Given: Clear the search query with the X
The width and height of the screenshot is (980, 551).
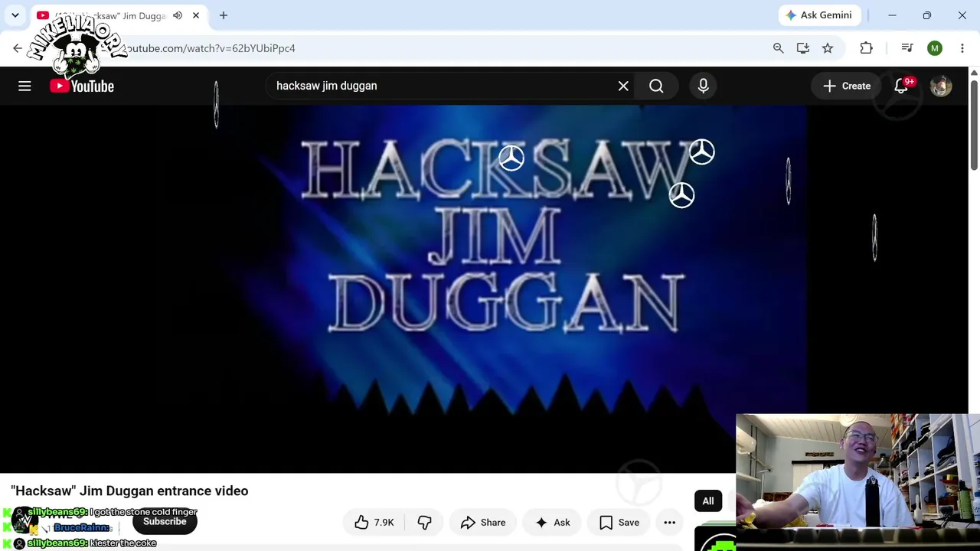Looking at the screenshot, I should (623, 86).
